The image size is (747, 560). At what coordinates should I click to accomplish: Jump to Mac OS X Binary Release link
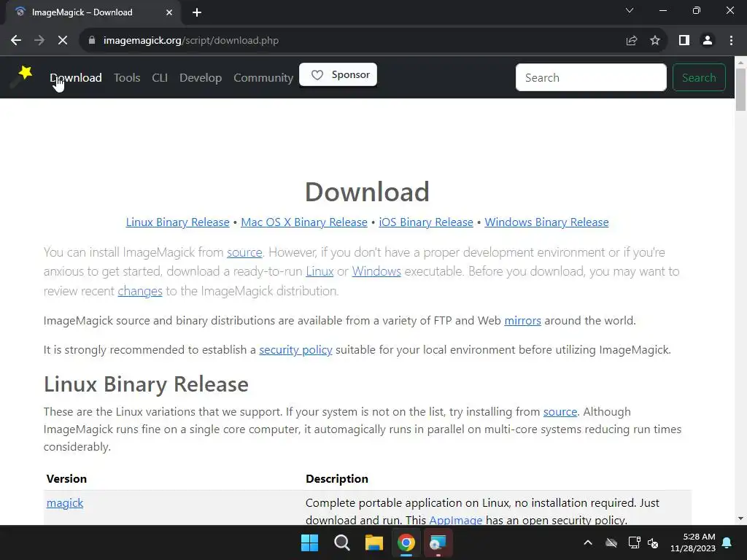(x=304, y=222)
